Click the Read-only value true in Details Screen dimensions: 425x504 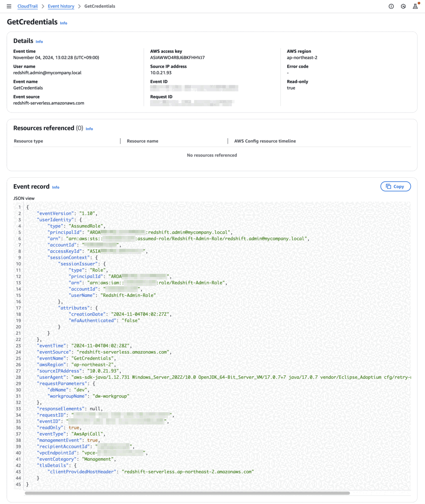291,88
